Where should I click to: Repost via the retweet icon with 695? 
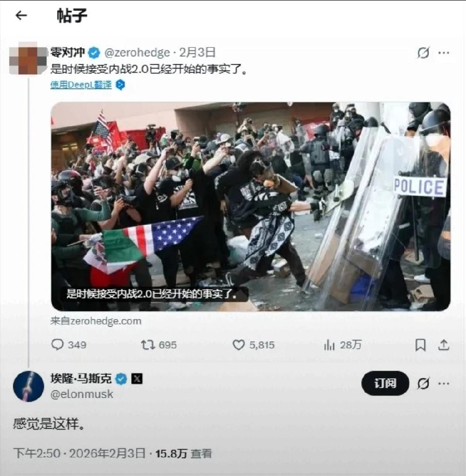148,345
